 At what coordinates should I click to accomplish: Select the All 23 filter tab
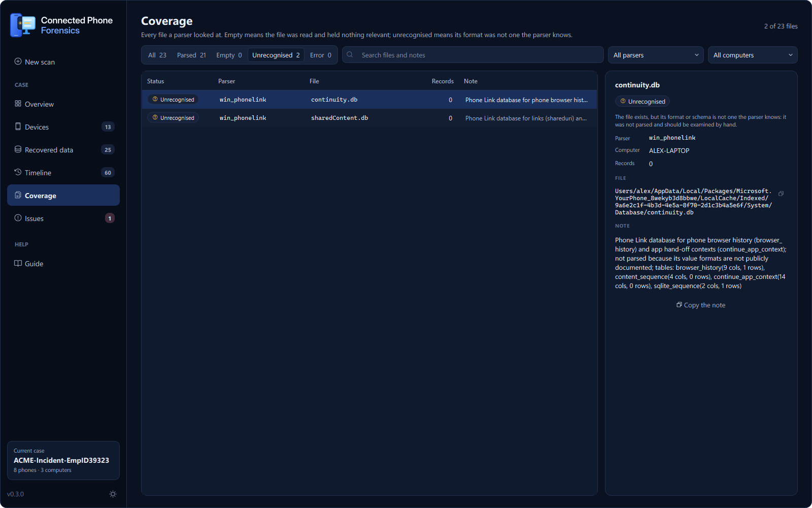(157, 55)
